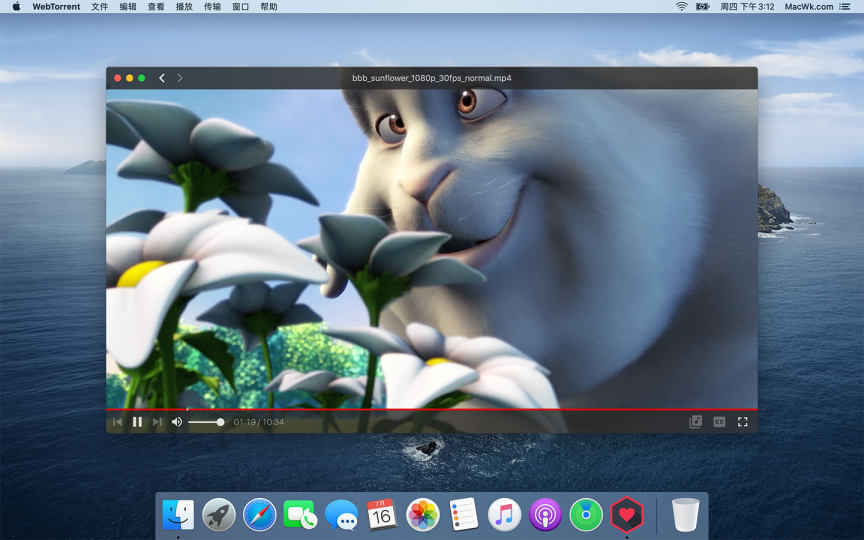
Task: Mute the volume speaker icon
Action: click(x=177, y=422)
